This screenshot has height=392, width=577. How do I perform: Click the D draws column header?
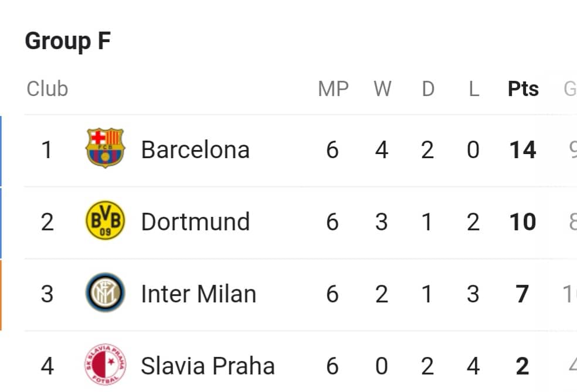point(428,89)
